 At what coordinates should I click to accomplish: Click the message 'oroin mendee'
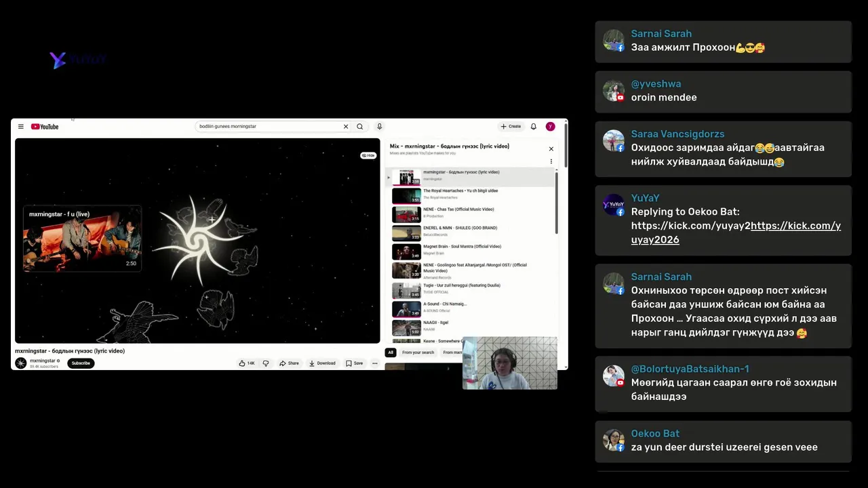[664, 98]
